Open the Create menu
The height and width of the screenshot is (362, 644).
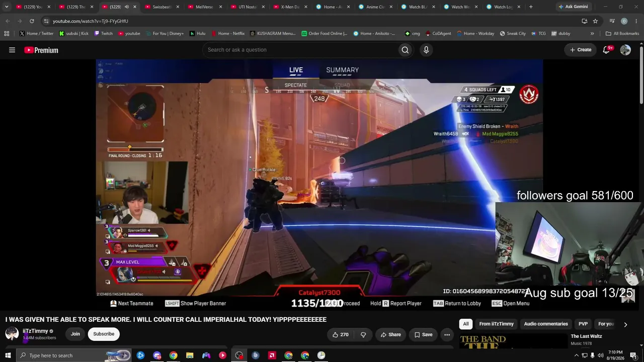(x=581, y=50)
